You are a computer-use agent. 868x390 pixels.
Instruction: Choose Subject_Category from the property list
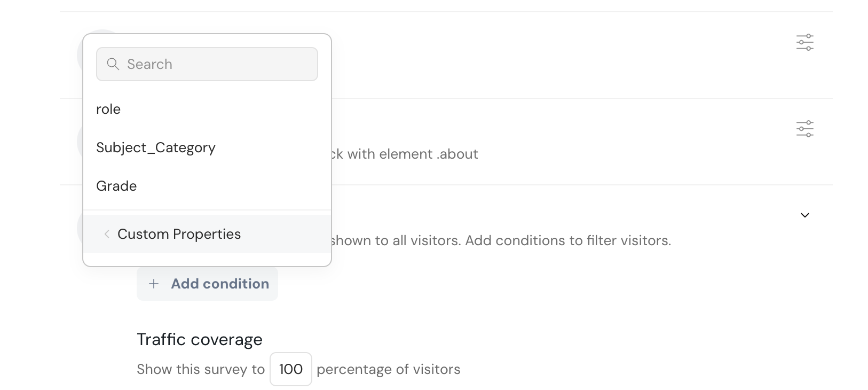(x=155, y=148)
